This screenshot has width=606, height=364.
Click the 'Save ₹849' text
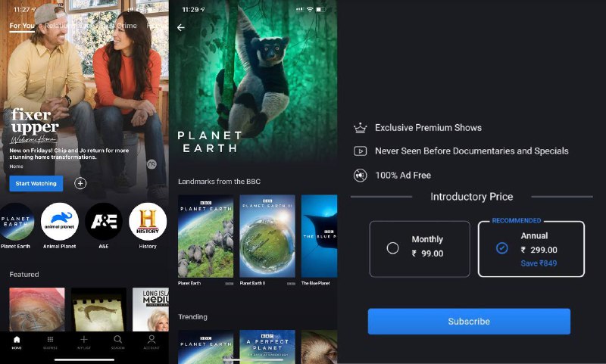coord(539,263)
